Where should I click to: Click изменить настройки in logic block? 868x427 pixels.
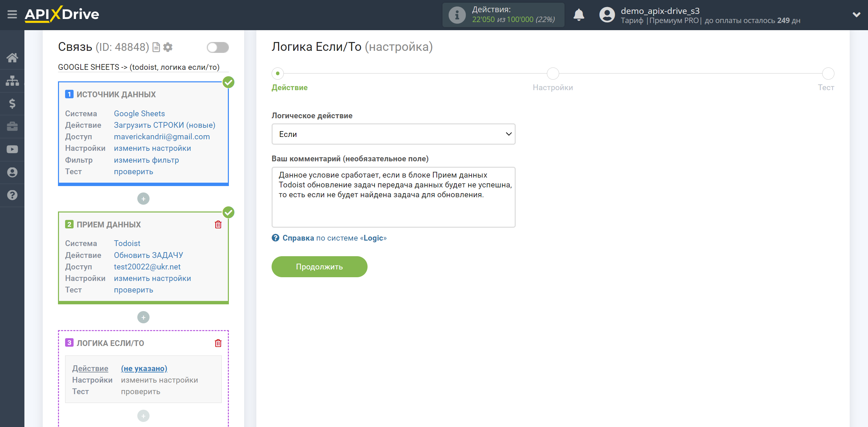click(159, 380)
